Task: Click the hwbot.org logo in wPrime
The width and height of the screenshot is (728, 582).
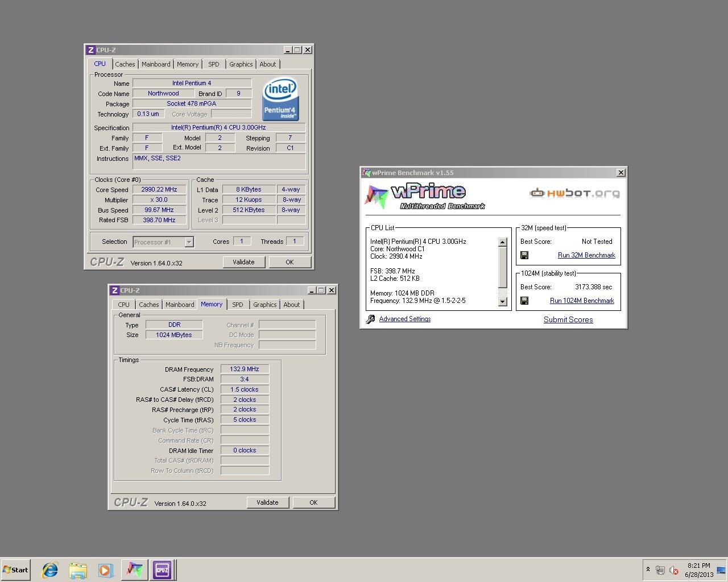Action: pos(574,193)
